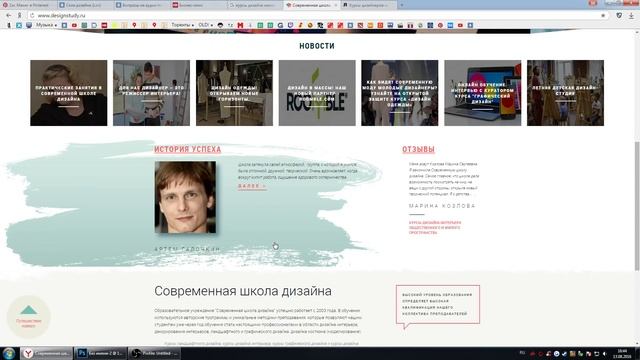
Task: Open the Отзывы link
Action: 418,149
